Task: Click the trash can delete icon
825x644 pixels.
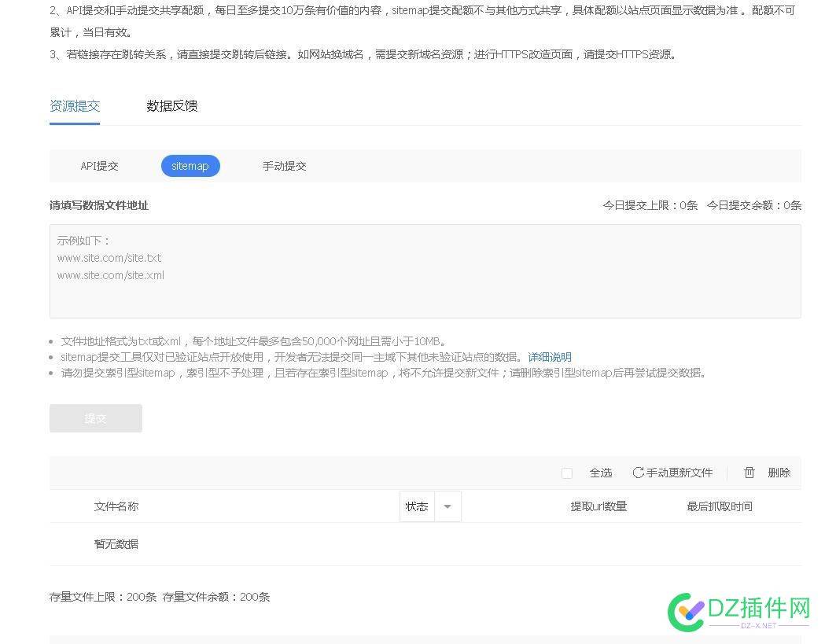Action: click(x=749, y=473)
